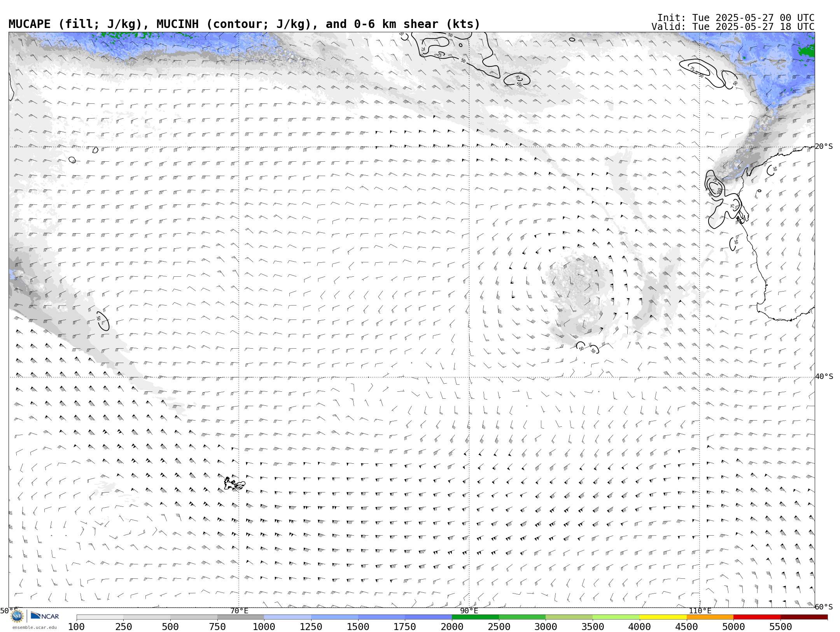Click the colorbar label 3500
Image resolution: width=840 pixels, height=632 pixels.
[x=593, y=627]
